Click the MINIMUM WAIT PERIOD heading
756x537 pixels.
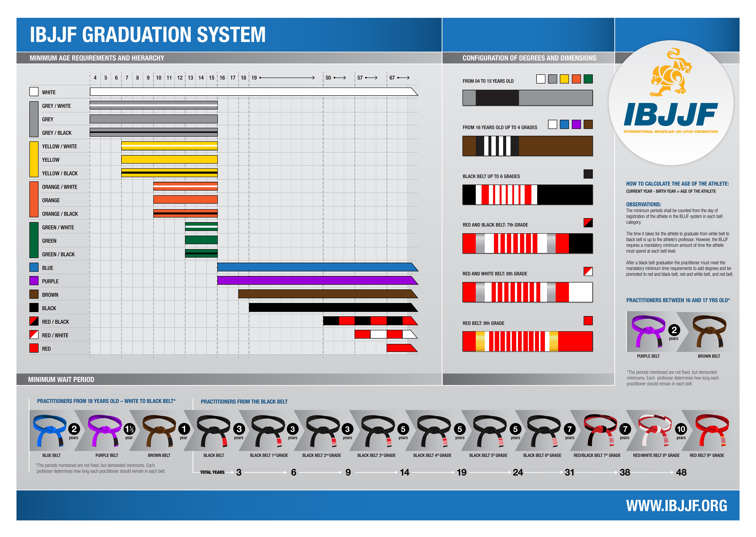point(61,380)
